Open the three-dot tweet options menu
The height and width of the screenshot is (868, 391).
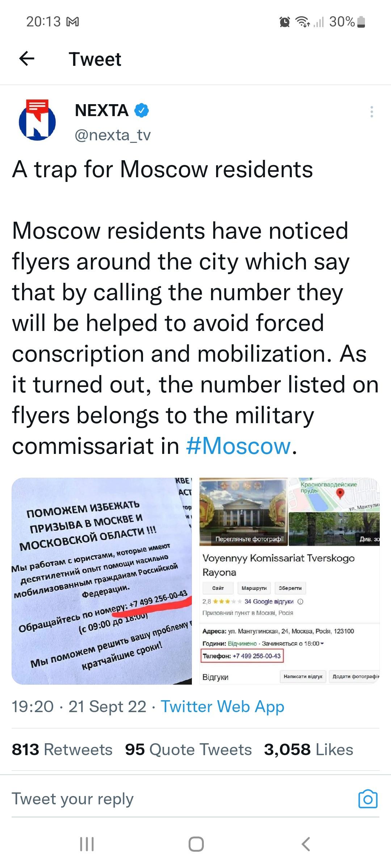pos(371,112)
